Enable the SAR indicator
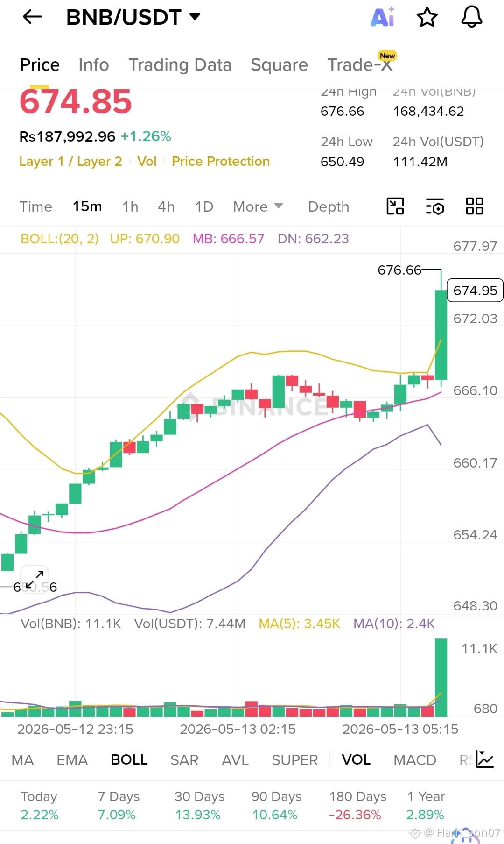 [x=184, y=760]
